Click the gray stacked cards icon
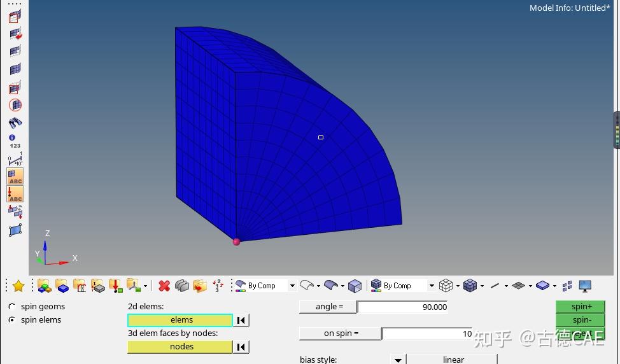The width and height of the screenshot is (620, 364). [182, 286]
